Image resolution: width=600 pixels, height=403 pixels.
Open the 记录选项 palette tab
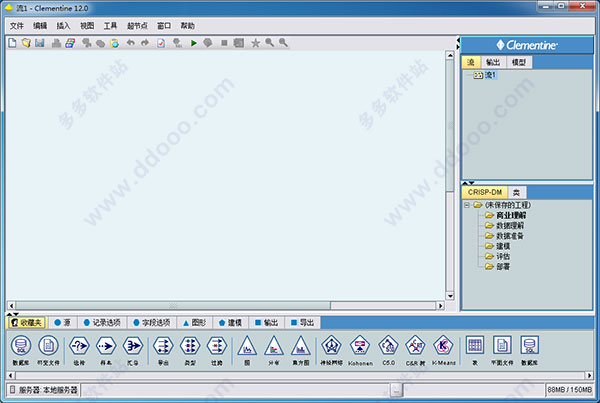[102, 323]
